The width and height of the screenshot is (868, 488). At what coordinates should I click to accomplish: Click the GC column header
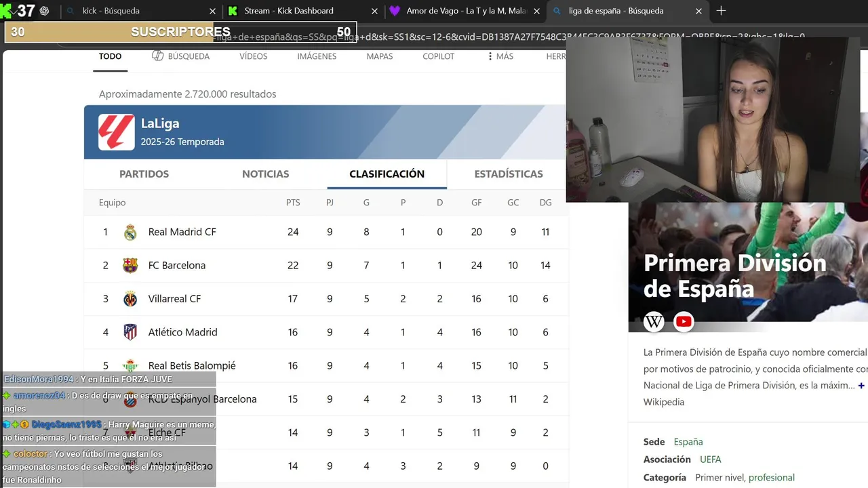point(513,203)
